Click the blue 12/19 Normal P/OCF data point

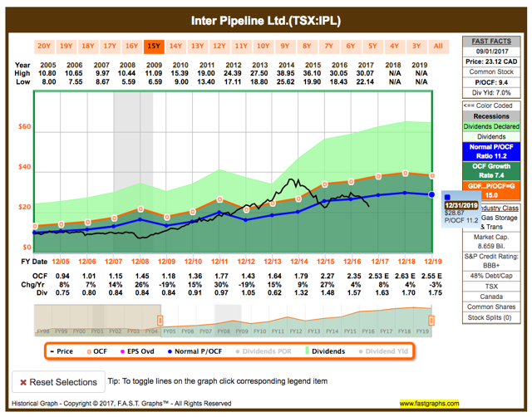pyautogui.click(x=431, y=194)
